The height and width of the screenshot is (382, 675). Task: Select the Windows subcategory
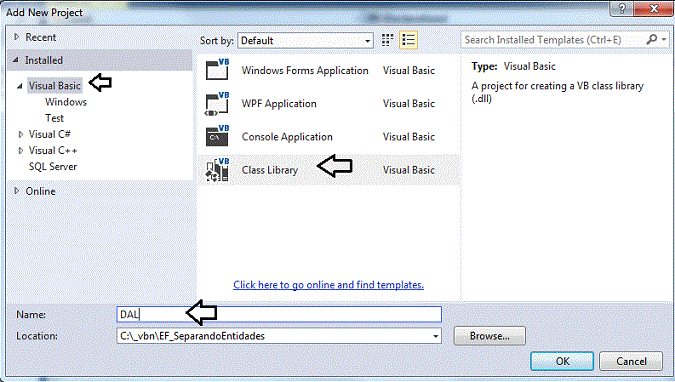coord(66,102)
